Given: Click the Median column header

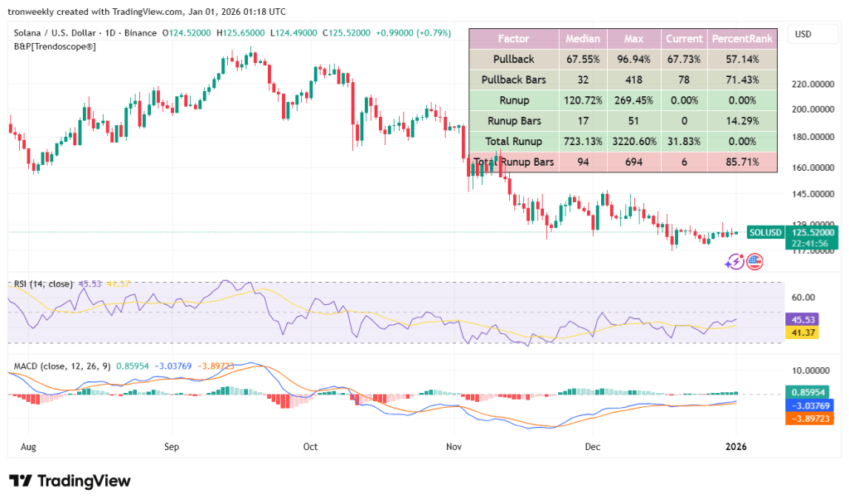Looking at the screenshot, I should click(x=583, y=38).
